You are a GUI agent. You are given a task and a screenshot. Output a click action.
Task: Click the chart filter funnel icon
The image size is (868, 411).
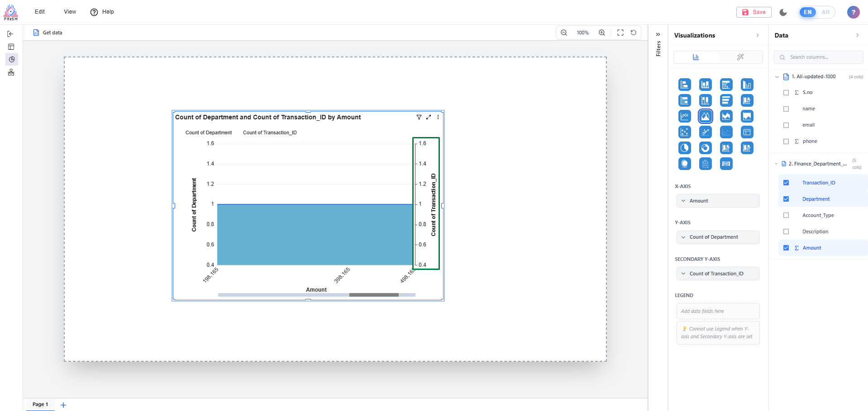pyautogui.click(x=419, y=117)
